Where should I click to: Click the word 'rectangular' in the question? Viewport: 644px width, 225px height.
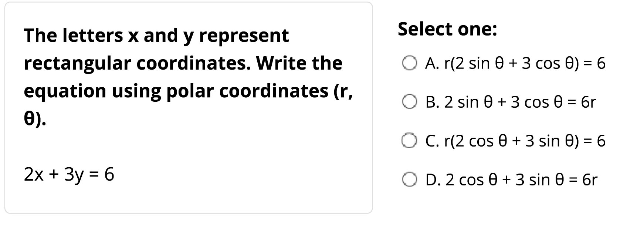point(78,64)
